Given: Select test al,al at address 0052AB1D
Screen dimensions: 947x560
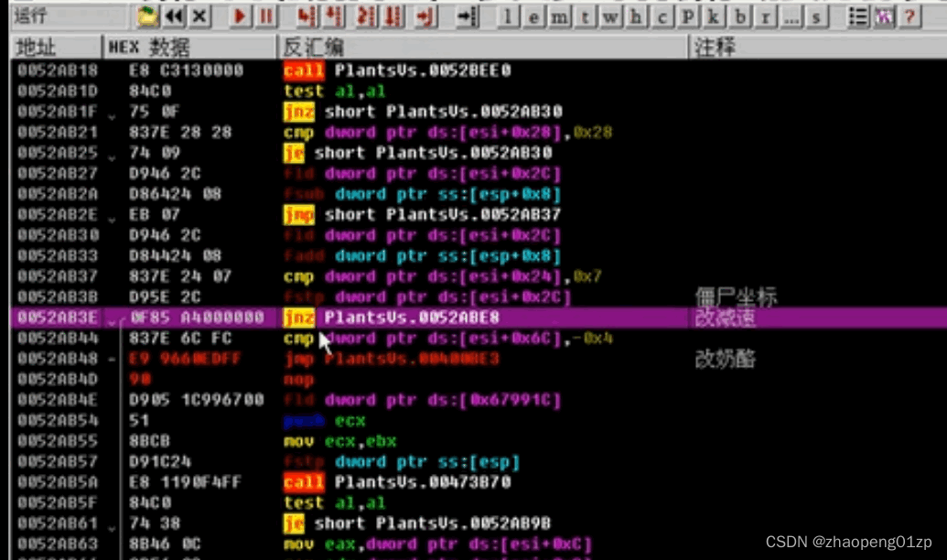Looking at the screenshot, I should 335,91.
